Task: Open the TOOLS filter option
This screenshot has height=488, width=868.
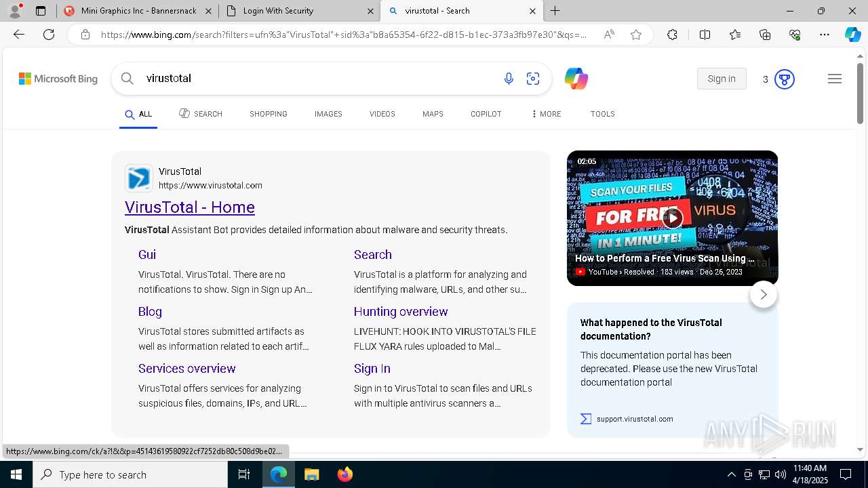Action: point(603,114)
